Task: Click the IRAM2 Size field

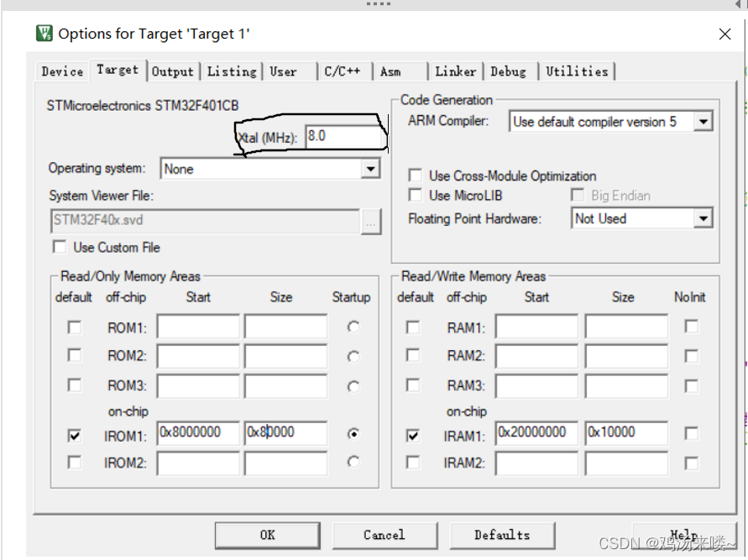Action: (626, 463)
